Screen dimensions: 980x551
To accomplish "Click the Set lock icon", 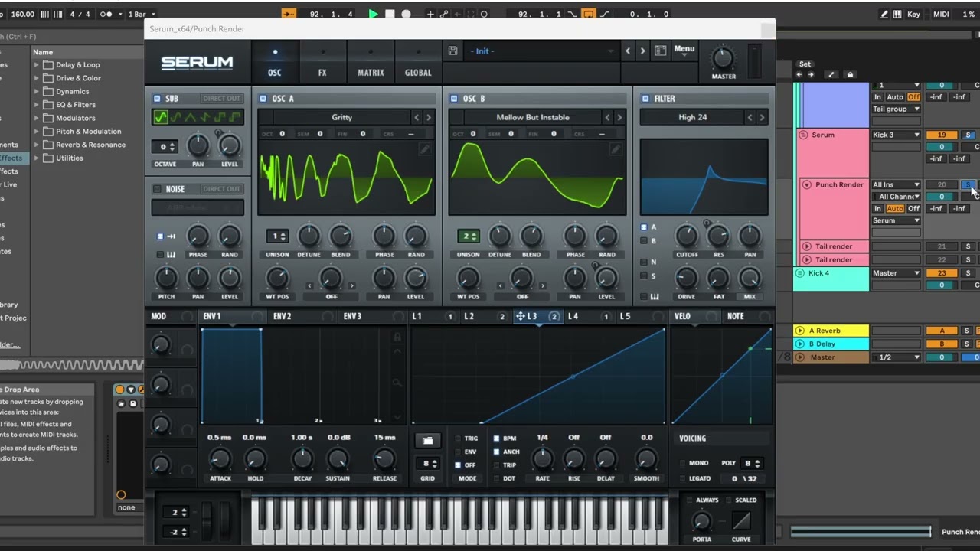I will [x=850, y=74].
